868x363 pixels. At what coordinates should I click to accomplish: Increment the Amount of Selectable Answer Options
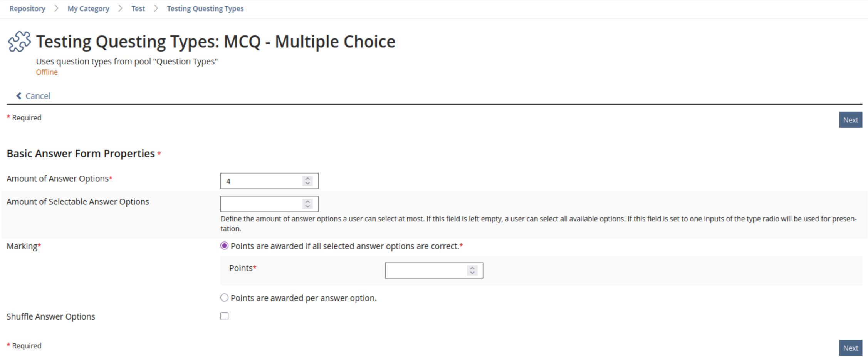pyautogui.click(x=307, y=201)
